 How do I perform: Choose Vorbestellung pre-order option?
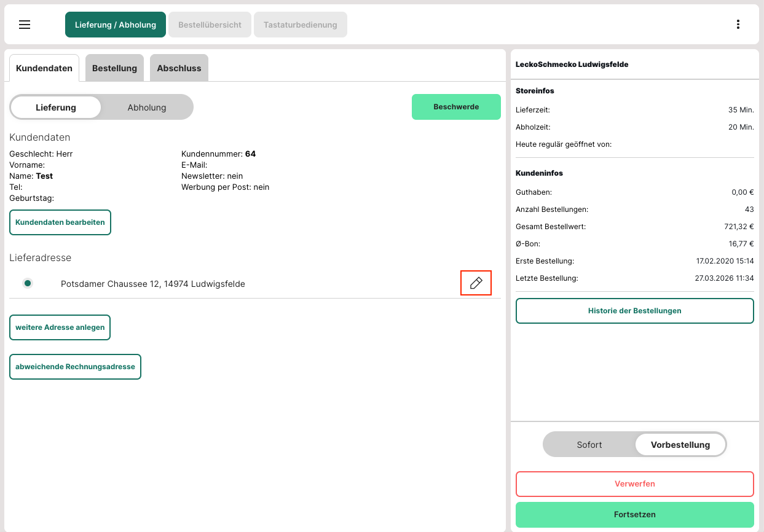(x=680, y=445)
